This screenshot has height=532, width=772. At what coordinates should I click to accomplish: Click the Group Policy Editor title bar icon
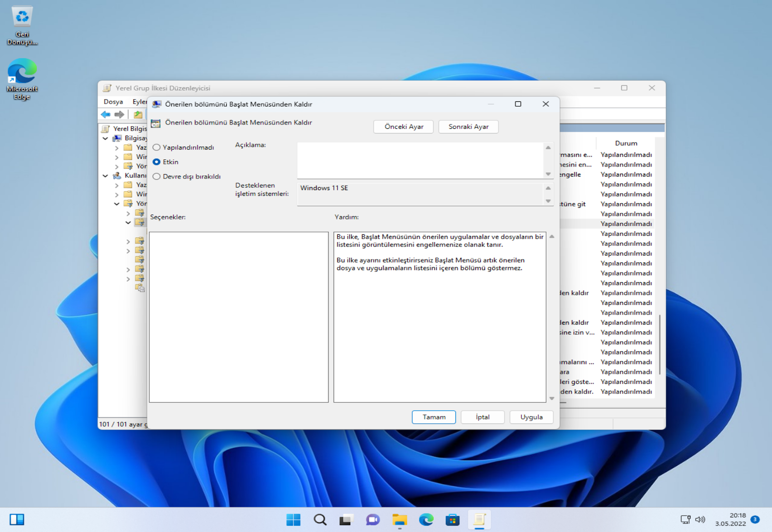point(107,88)
